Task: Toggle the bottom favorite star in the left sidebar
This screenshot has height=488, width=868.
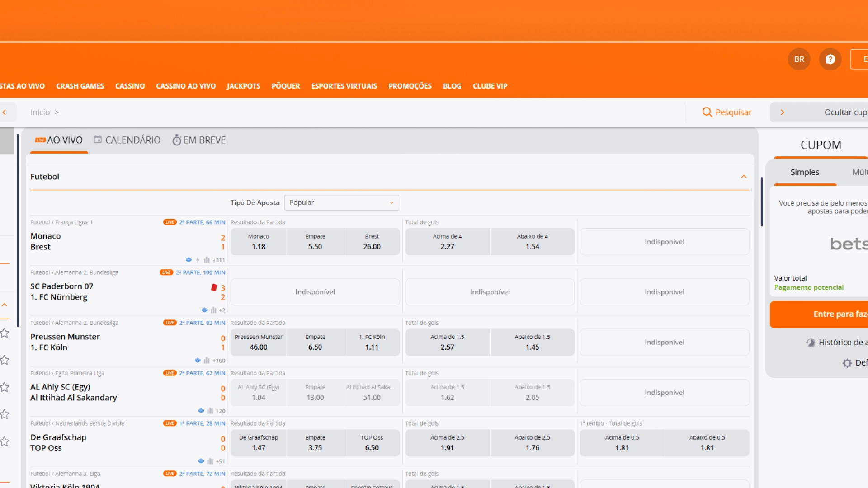Action: point(5,441)
